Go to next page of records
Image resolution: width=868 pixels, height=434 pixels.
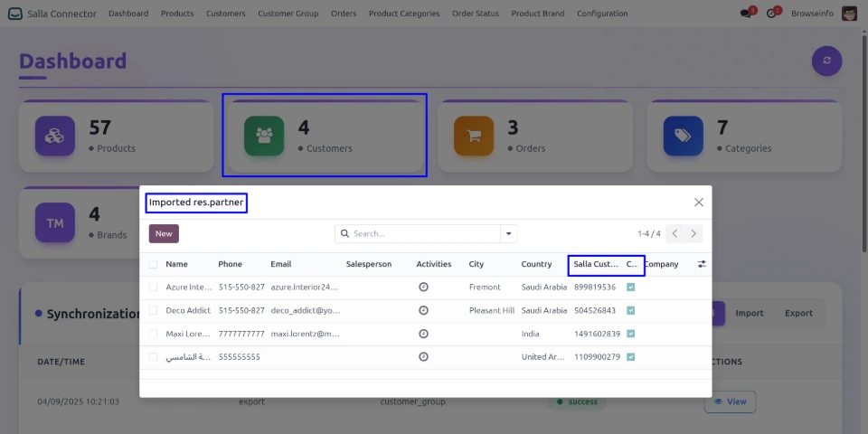coord(693,233)
